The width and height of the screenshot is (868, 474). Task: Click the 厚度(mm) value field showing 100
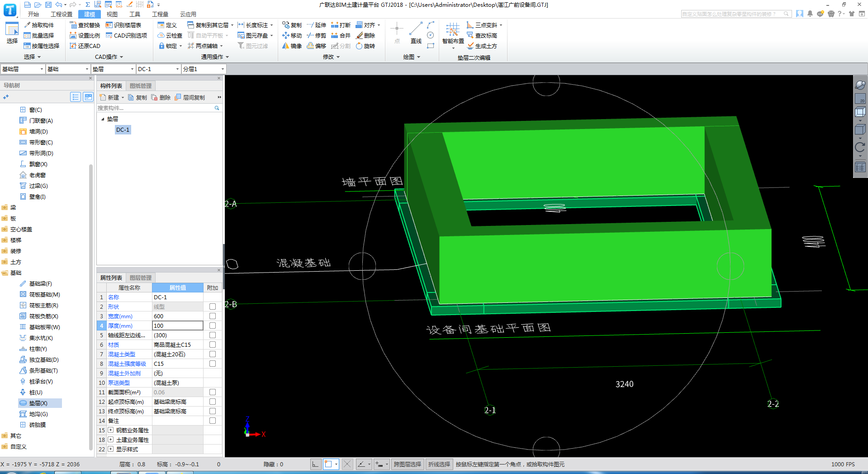click(x=178, y=326)
